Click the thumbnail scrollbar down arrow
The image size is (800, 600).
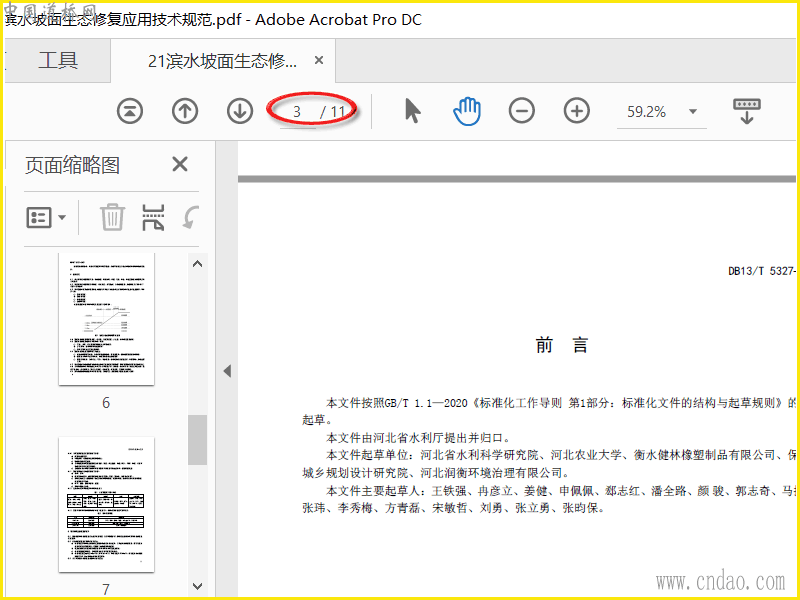[x=197, y=586]
